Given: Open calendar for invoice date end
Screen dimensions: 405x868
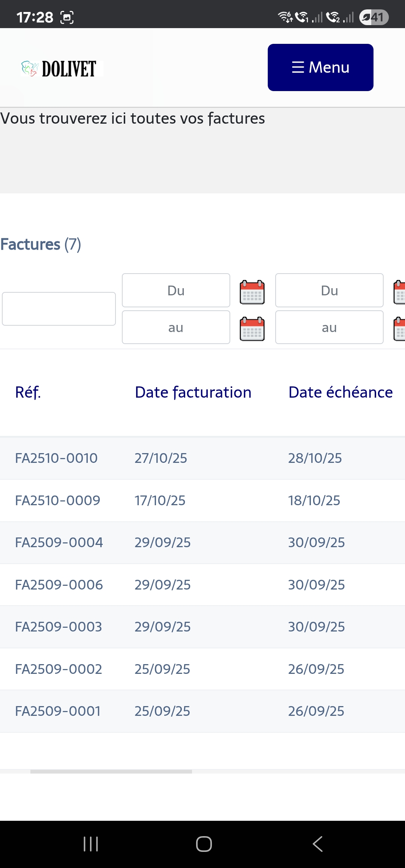Looking at the screenshot, I should coord(252,329).
